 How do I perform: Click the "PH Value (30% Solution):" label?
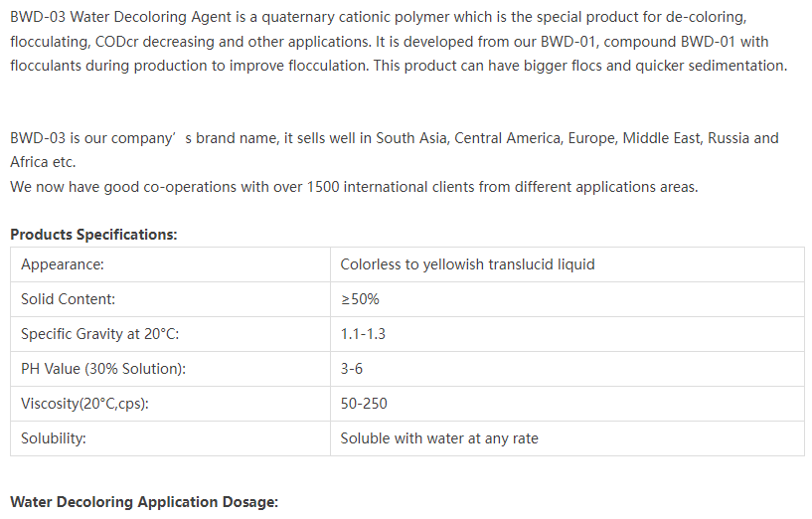coord(103,369)
